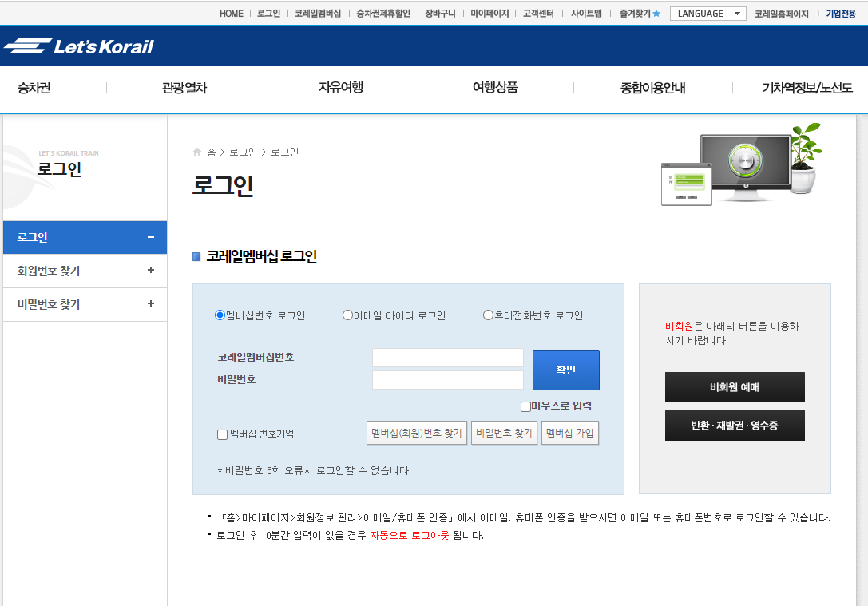Open the 여행상품 menu

tap(495, 89)
